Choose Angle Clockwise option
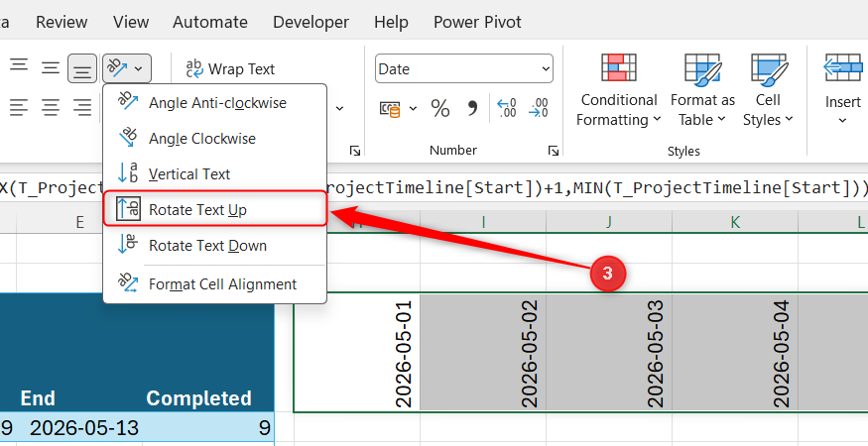 215,139
